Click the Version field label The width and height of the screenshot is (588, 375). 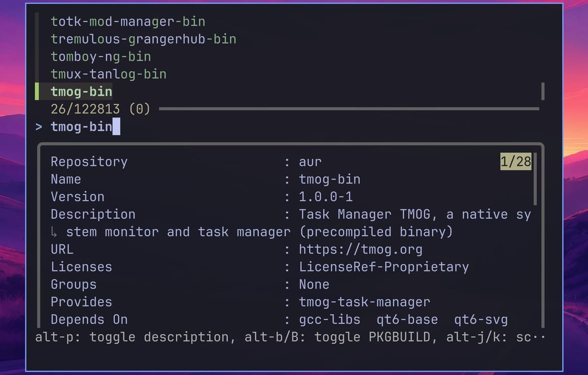[77, 197]
